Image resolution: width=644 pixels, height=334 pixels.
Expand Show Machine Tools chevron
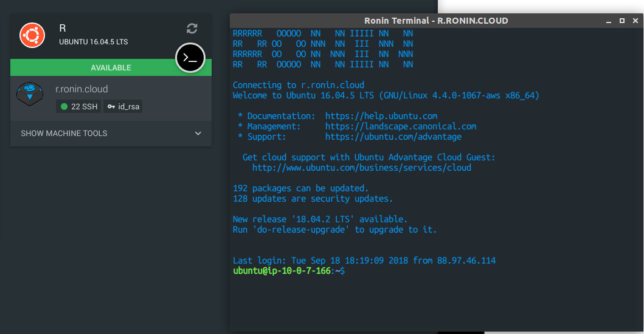[x=198, y=134]
